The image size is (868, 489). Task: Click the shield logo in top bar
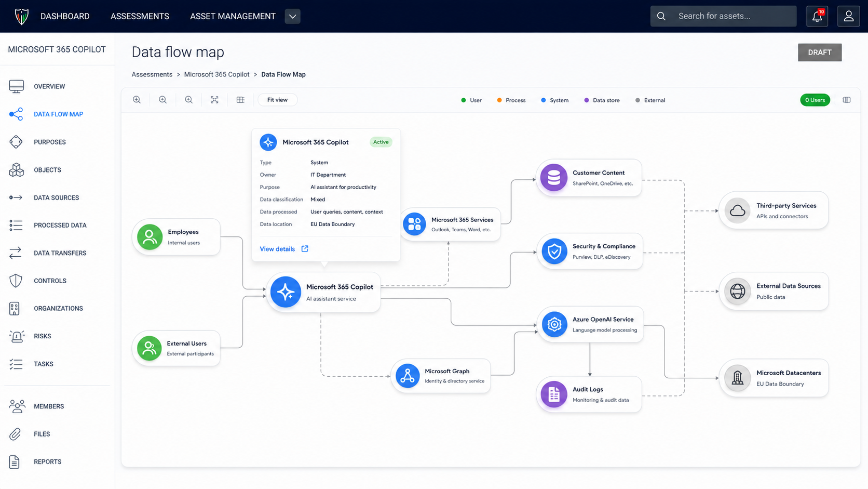(21, 16)
